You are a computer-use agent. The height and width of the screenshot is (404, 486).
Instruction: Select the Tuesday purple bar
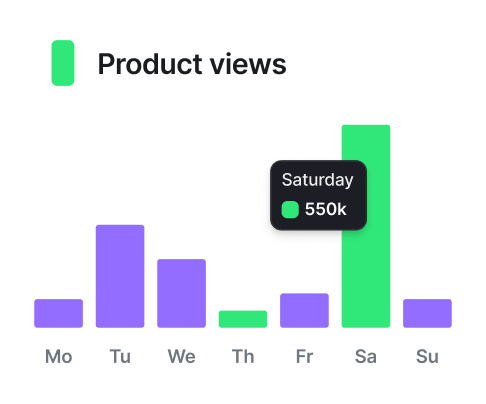pyautogui.click(x=120, y=276)
